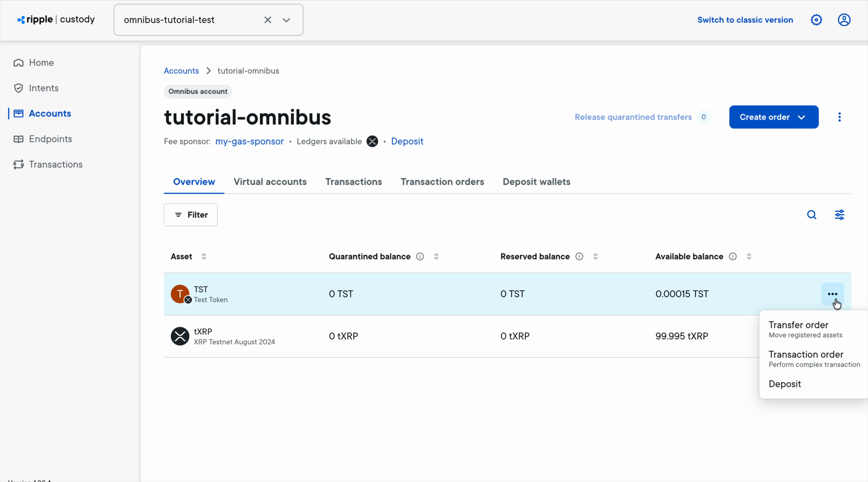868x482 pixels.
Task: Click the XRP ledger available icon
Action: coord(372,141)
